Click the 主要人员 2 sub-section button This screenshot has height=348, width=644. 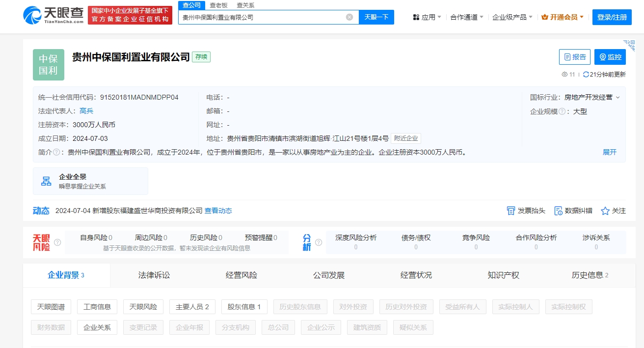point(192,307)
